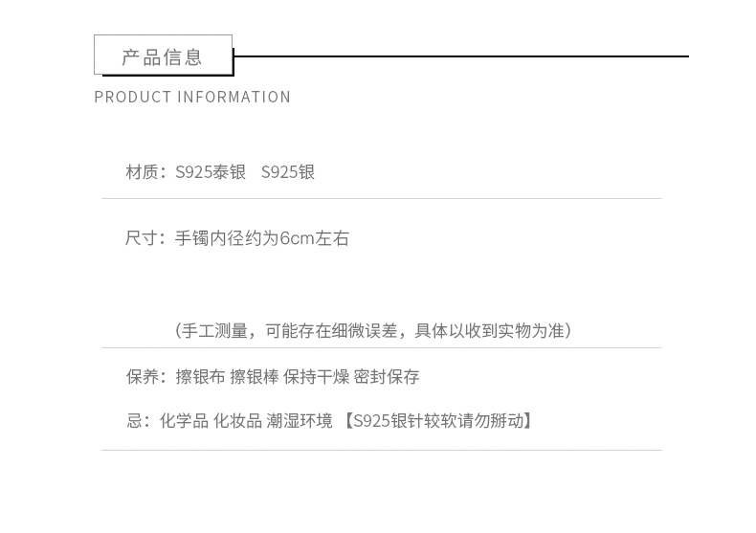Click the 忌 label
This screenshot has height=533, width=756.
[x=134, y=420]
